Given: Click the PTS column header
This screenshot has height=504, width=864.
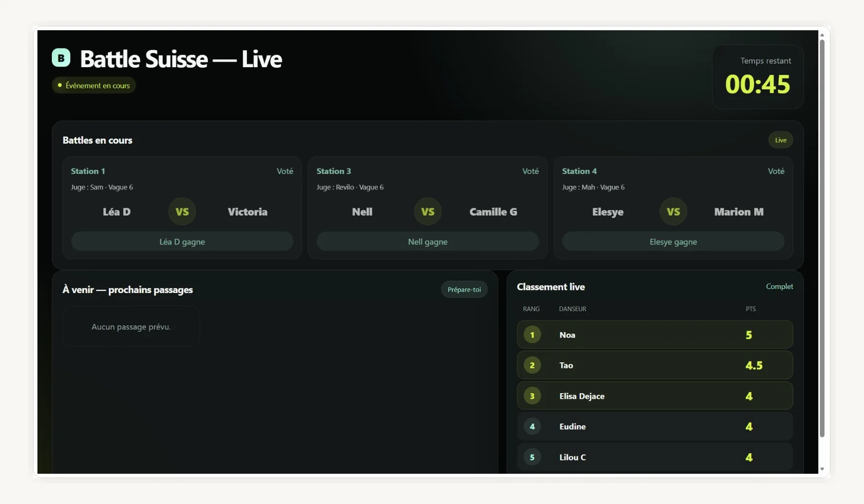Looking at the screenshot, I should pos(751,309).
